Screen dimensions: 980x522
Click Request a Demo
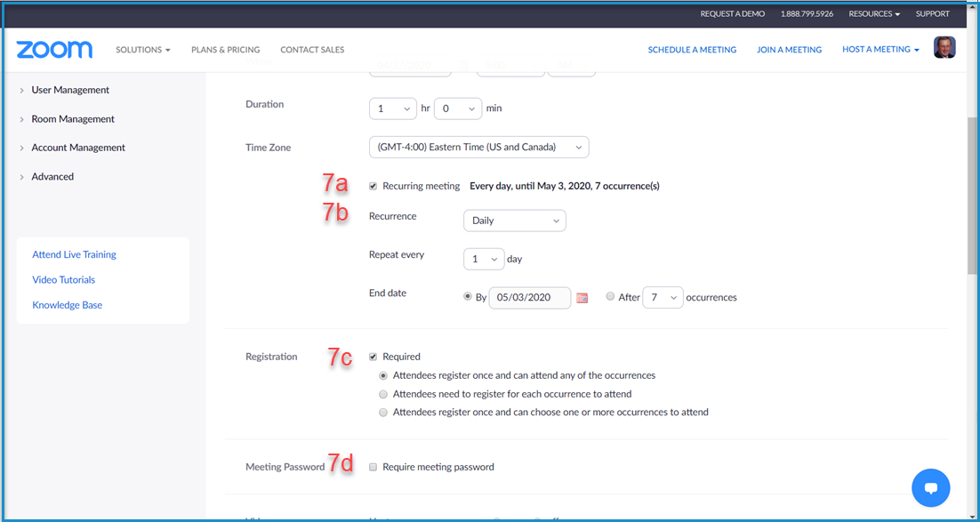(733, 13)
